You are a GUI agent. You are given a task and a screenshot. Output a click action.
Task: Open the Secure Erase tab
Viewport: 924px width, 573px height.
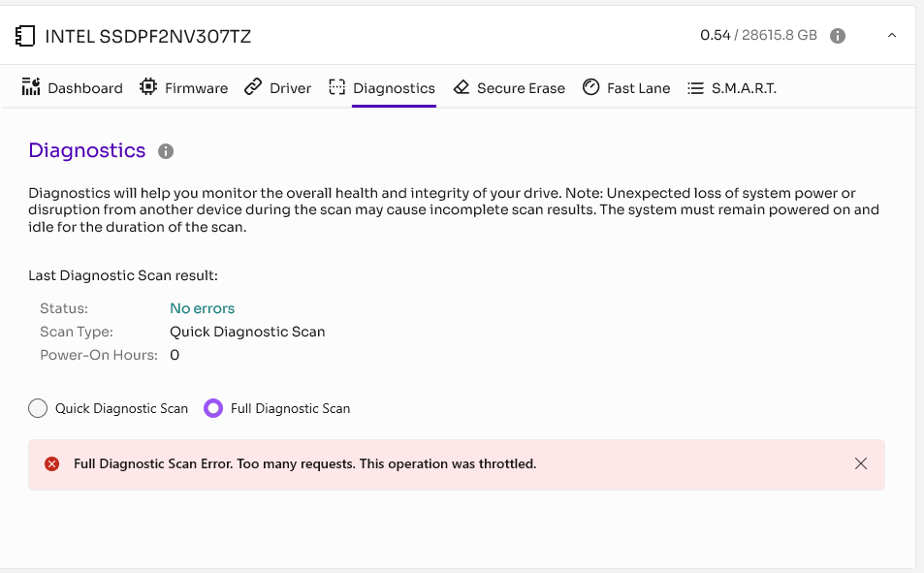tap(521, 88)
